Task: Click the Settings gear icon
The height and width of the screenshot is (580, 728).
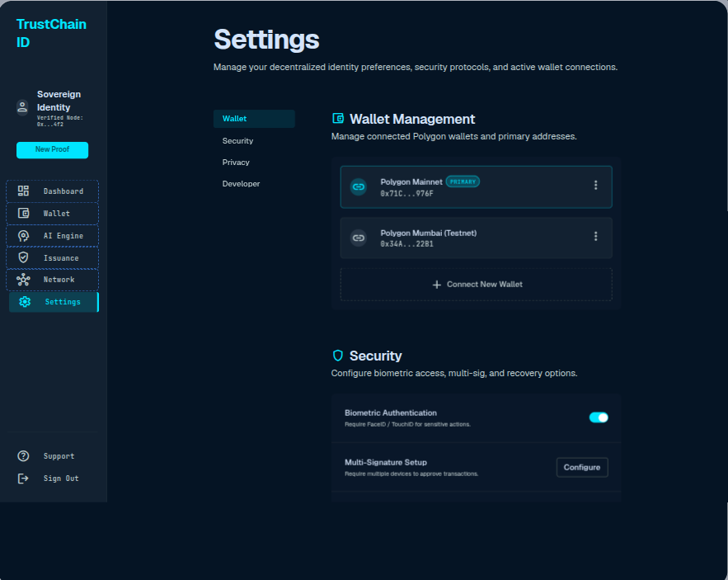Action: 25,302
